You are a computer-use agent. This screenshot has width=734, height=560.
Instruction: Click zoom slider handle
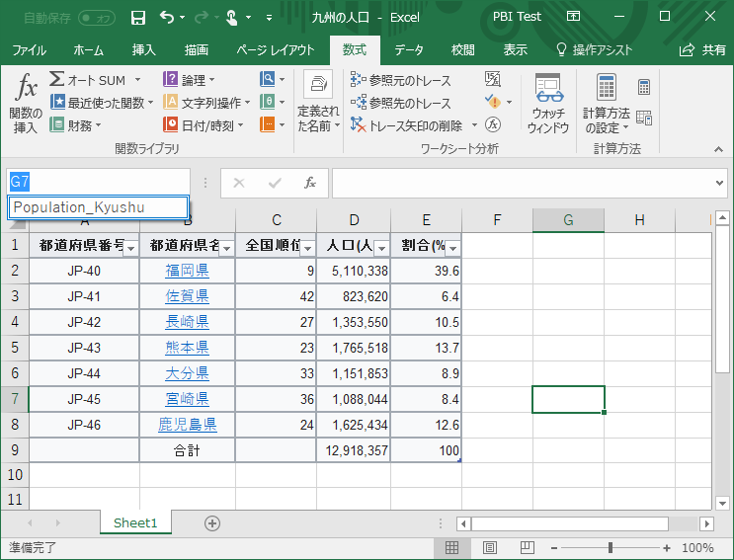pyautogui.click(x=611, y=547)
